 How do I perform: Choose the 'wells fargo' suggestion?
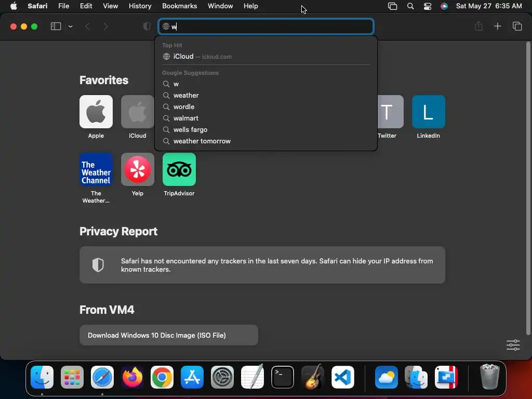tap(266, 129)
